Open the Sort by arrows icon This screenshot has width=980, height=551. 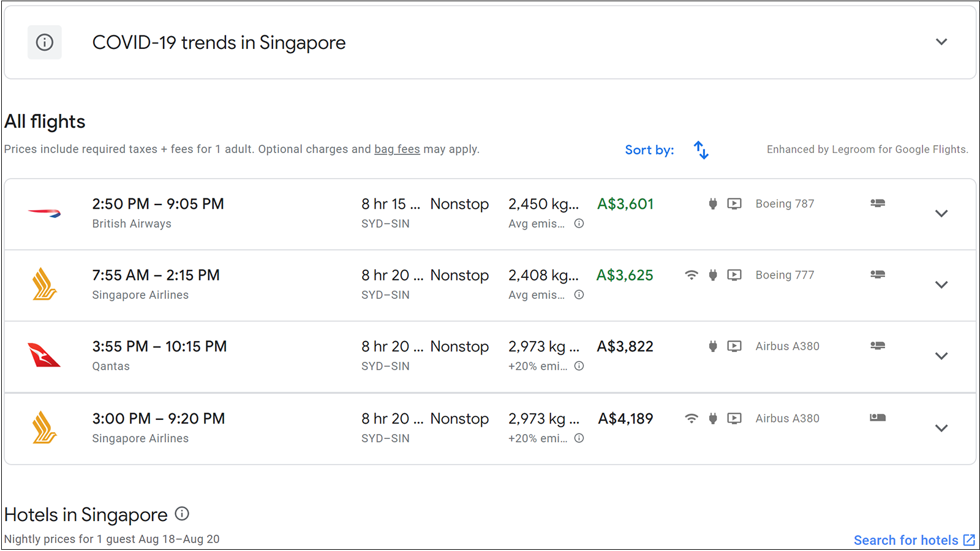701,150
